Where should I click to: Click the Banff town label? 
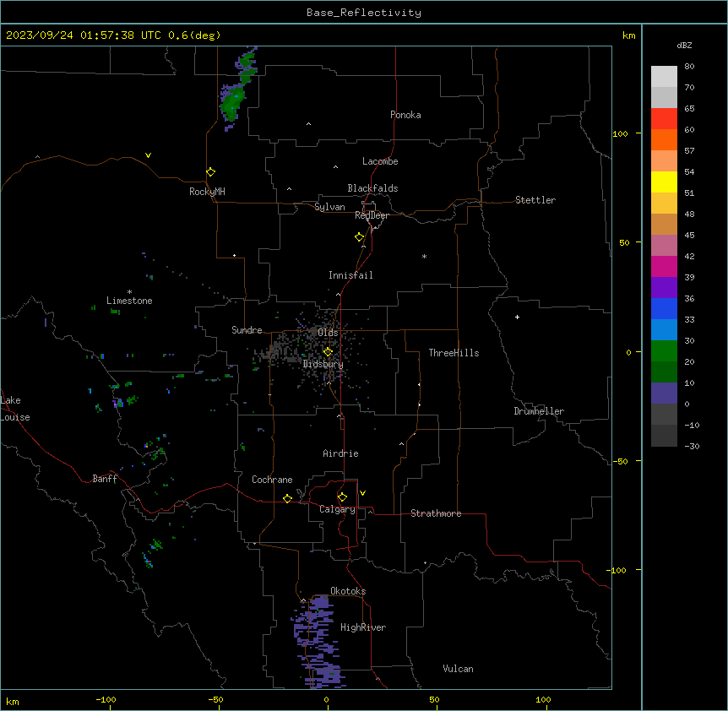click(x=105, y=479)
